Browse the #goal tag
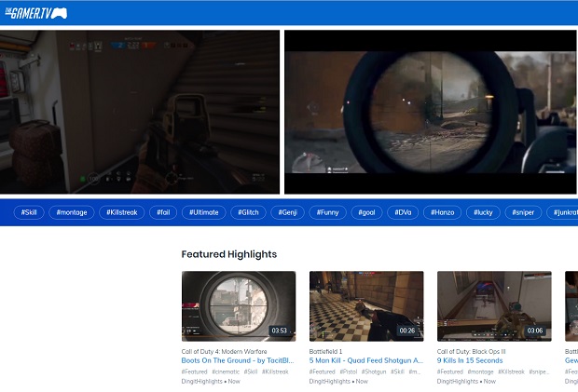This screenshot has height=392, width=578. pos(366,212)
